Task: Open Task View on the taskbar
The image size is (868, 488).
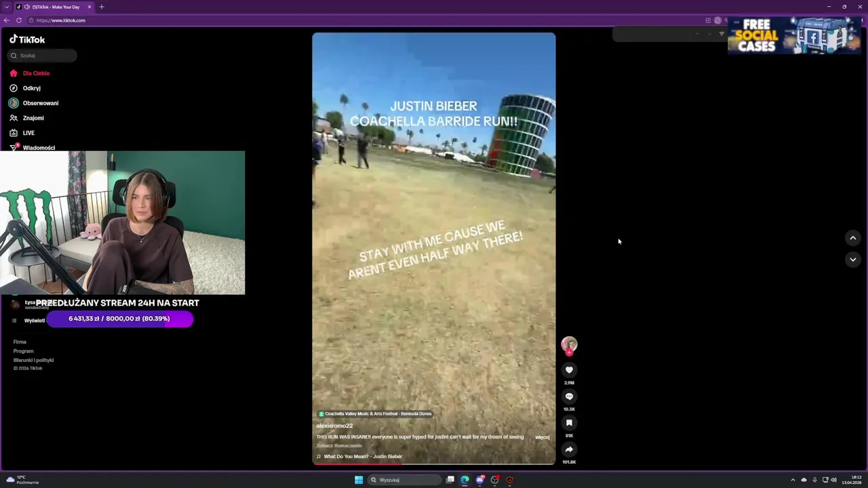Action: (450, 480)
